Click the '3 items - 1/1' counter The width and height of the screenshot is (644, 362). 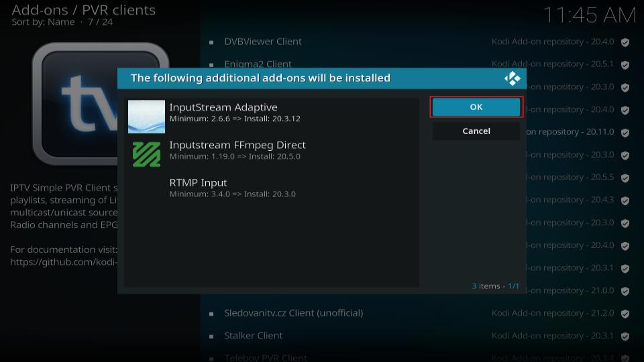point(495,286)
